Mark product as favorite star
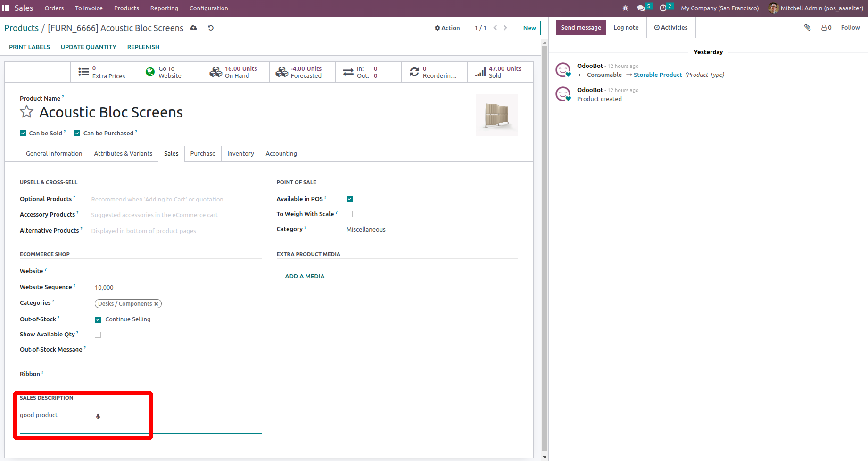The height and width of the screenshot is (461, 868). click(27, 112)
